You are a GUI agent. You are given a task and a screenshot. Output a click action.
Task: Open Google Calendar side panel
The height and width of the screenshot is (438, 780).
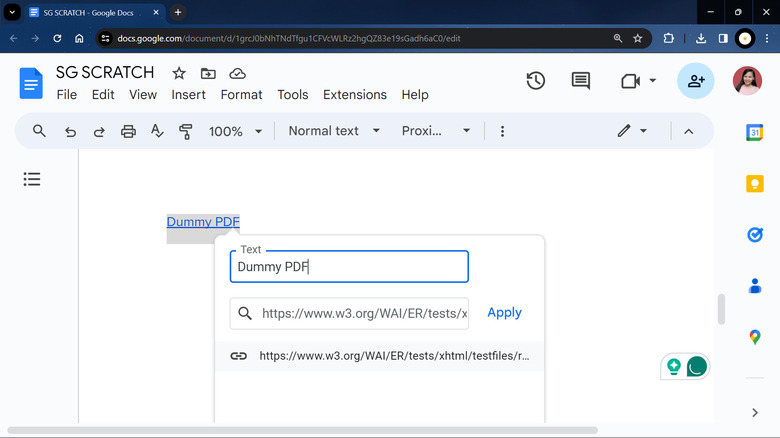pyautogui.click(x=755, y=132)
